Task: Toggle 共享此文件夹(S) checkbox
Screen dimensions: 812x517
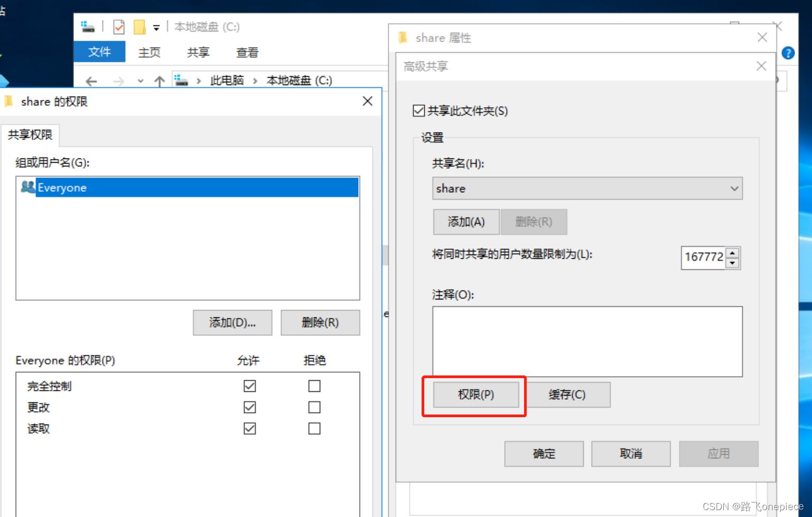Action: point(419,110)
